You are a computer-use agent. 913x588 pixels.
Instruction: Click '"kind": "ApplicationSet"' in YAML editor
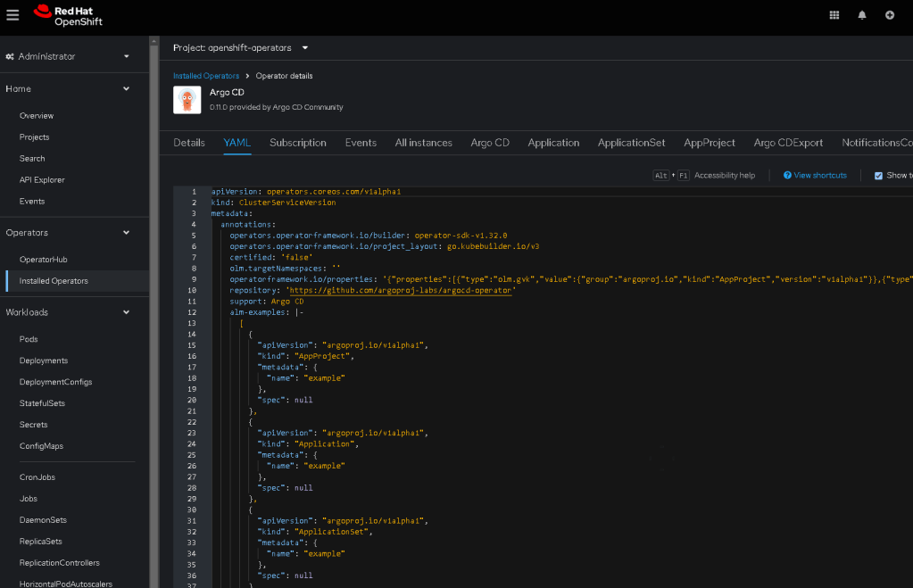315,532
